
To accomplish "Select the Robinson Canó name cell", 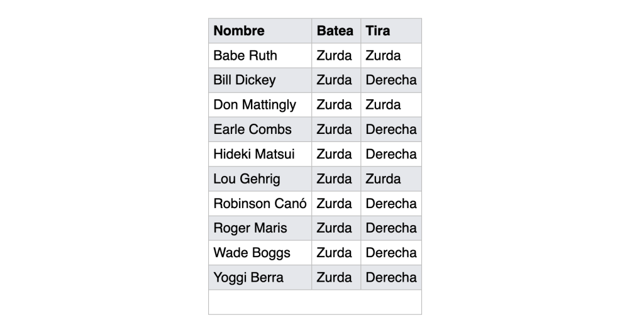I will (x=260, y=204).
